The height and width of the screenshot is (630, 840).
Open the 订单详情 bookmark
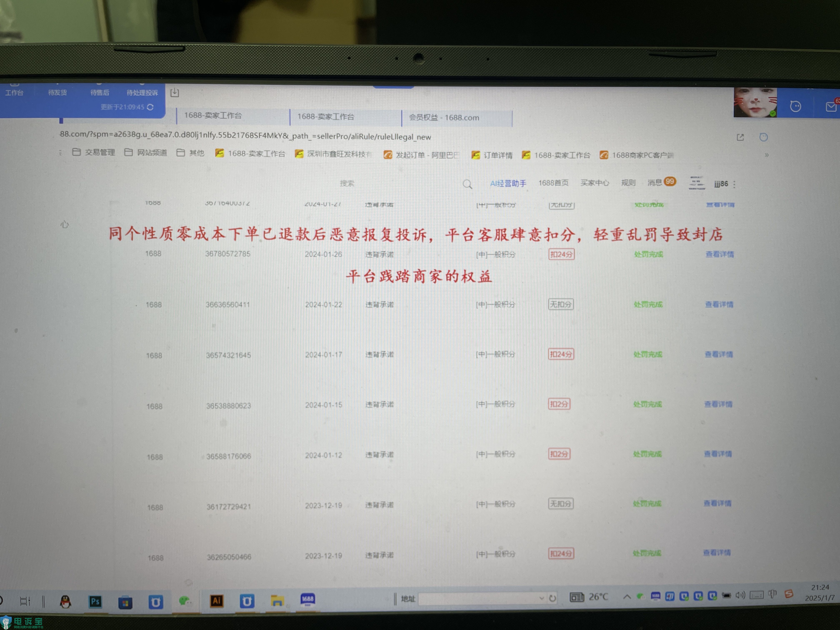click(492, 155)
